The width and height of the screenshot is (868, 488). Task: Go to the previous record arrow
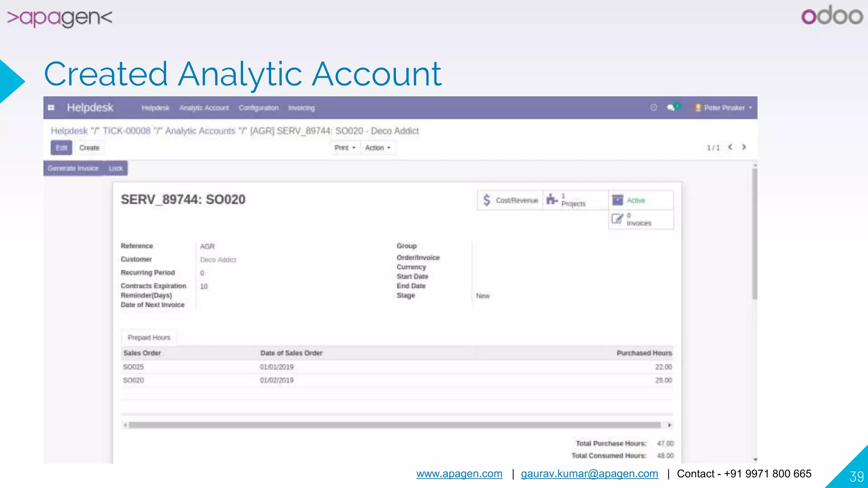[x=730, y=147]
